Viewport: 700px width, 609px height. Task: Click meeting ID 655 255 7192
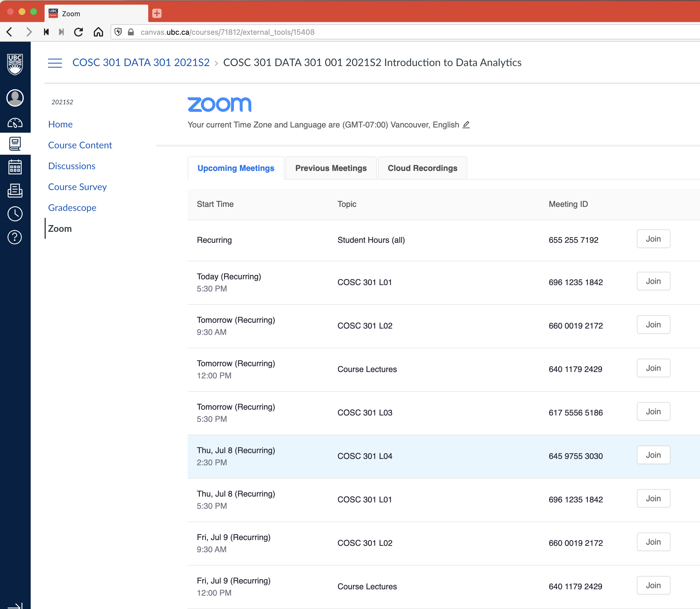(573, 240)
